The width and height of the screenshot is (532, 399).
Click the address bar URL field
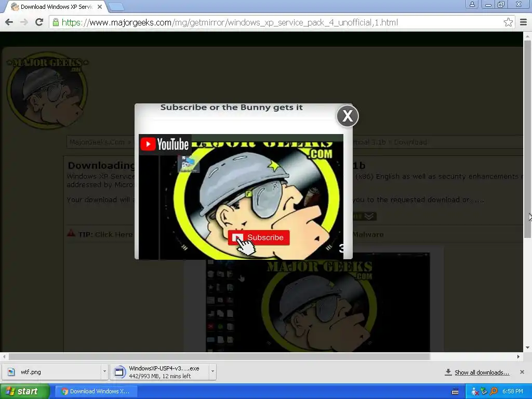(282, 22)
